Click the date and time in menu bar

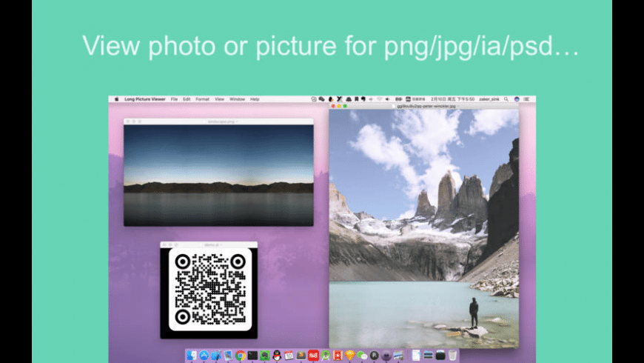click(452, 99)
